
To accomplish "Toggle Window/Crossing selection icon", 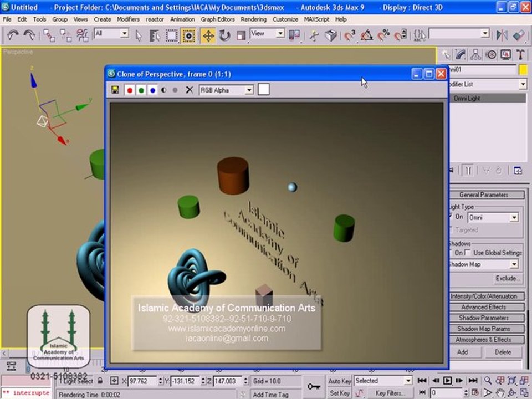I will tap(188, 35).
